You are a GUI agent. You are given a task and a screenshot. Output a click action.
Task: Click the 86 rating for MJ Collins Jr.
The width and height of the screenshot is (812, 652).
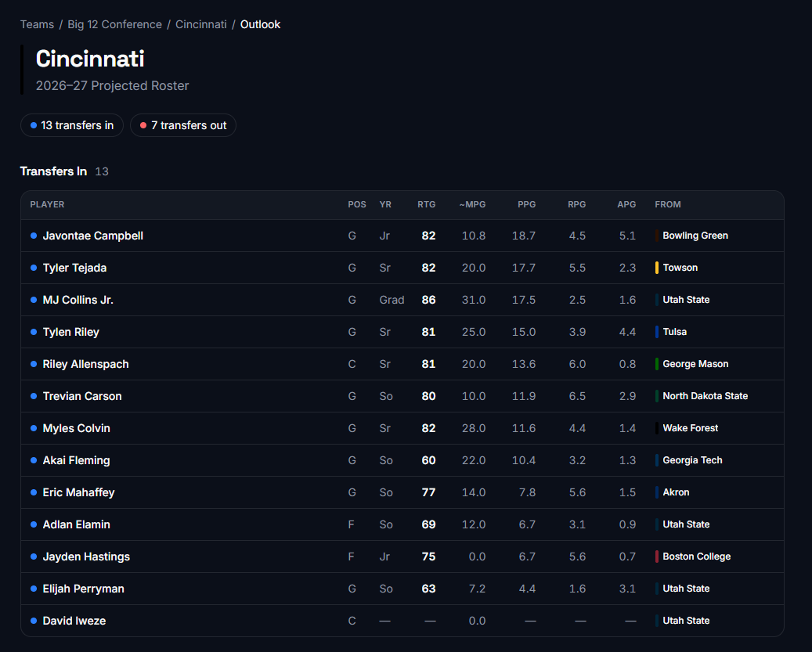(x=428, y=300)
